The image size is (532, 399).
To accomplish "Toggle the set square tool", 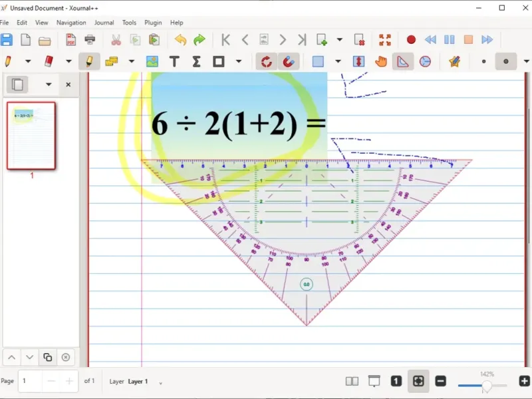I will 403,61.
